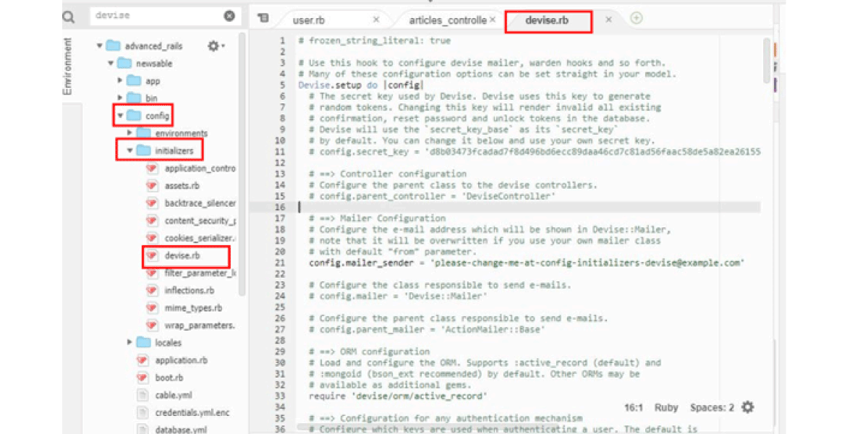Collapse the advanced_rails folder
This screenshot has height=434, width=868.
point(100,46)
